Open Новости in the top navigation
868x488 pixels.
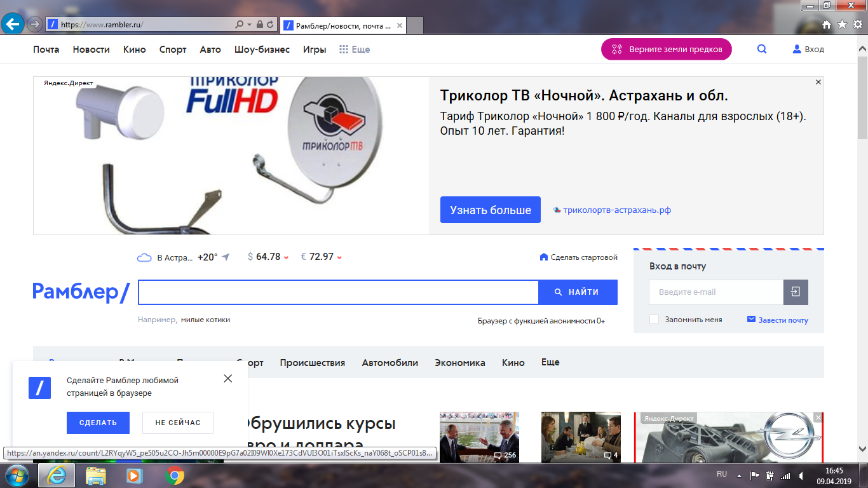click(91, 49)
